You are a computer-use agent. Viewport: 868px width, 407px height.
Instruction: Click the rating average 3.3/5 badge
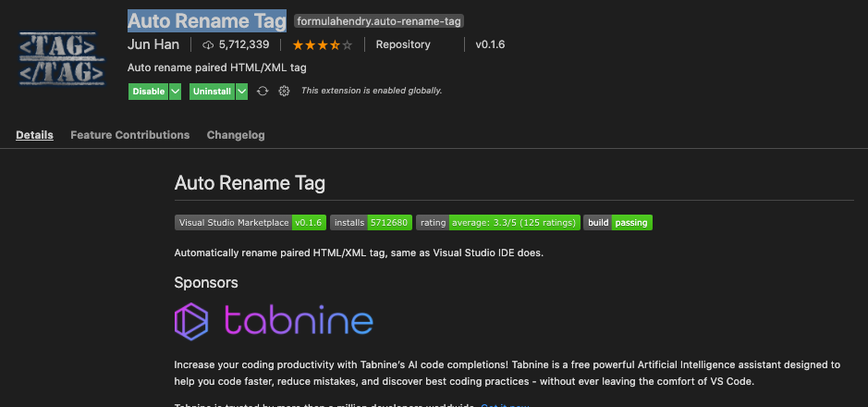coord(498,223)
